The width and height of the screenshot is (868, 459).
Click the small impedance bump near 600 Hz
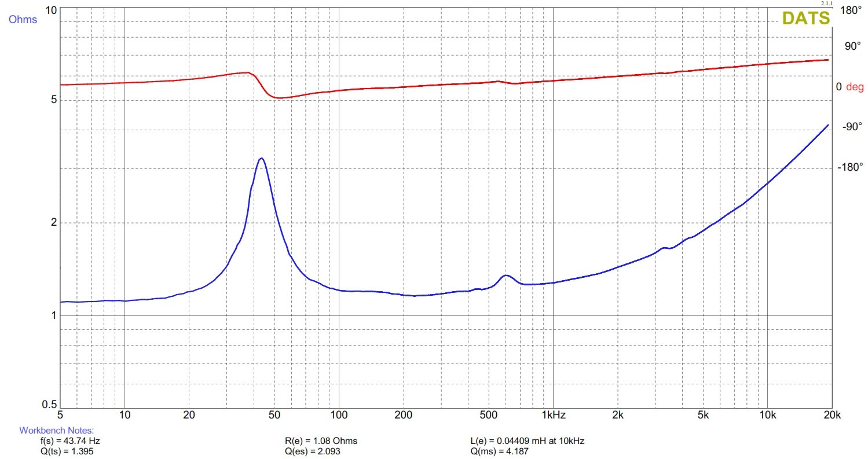point(506,276)
